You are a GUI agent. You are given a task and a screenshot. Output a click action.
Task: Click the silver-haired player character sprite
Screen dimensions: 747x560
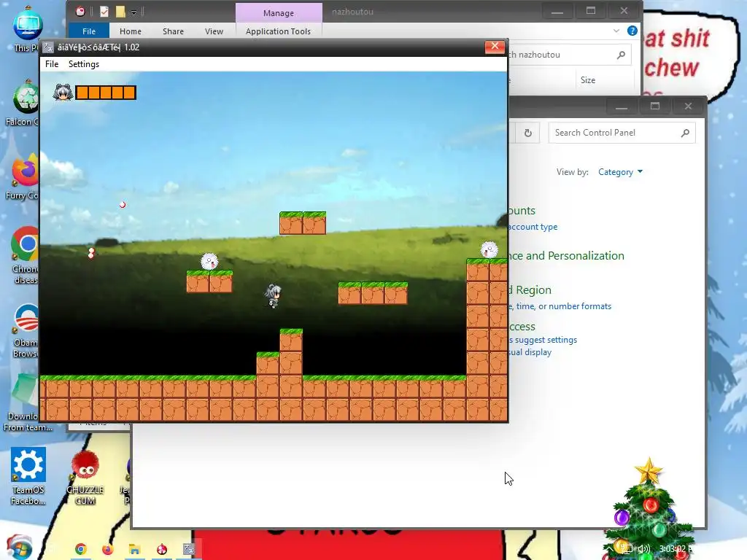tap(273, 296)
